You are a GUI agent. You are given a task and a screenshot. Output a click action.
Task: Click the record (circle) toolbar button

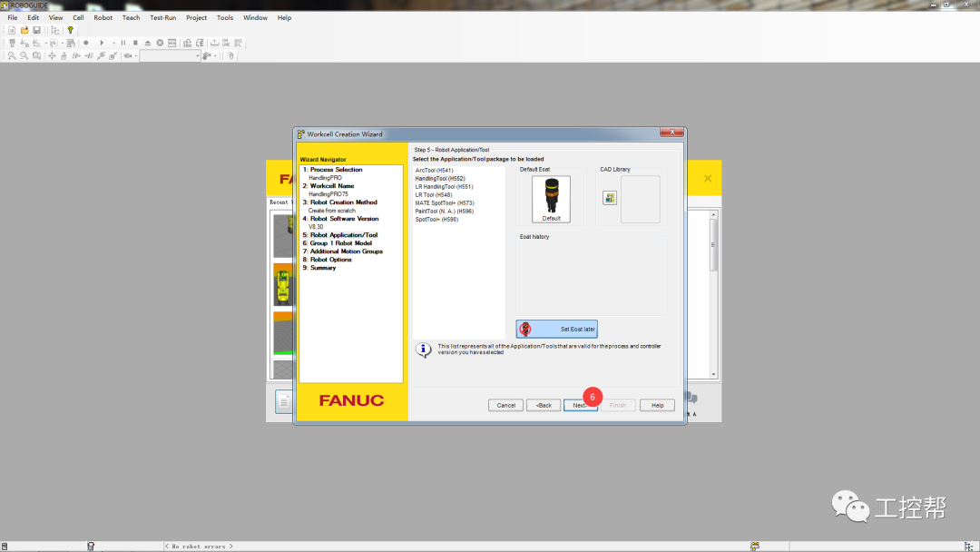click(86, 43)
